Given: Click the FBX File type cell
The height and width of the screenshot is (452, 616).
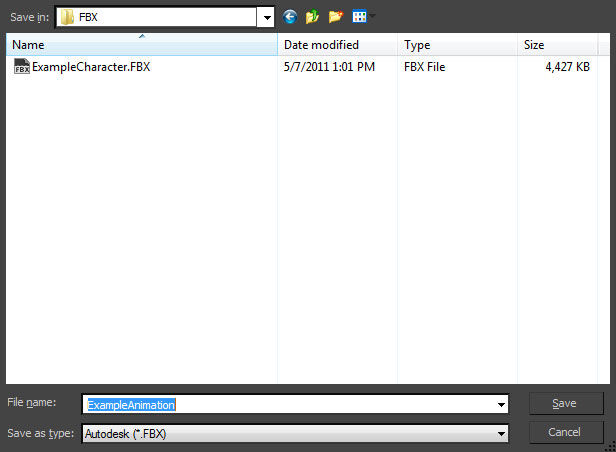Looking at the screenshot, I should (424, 67).
